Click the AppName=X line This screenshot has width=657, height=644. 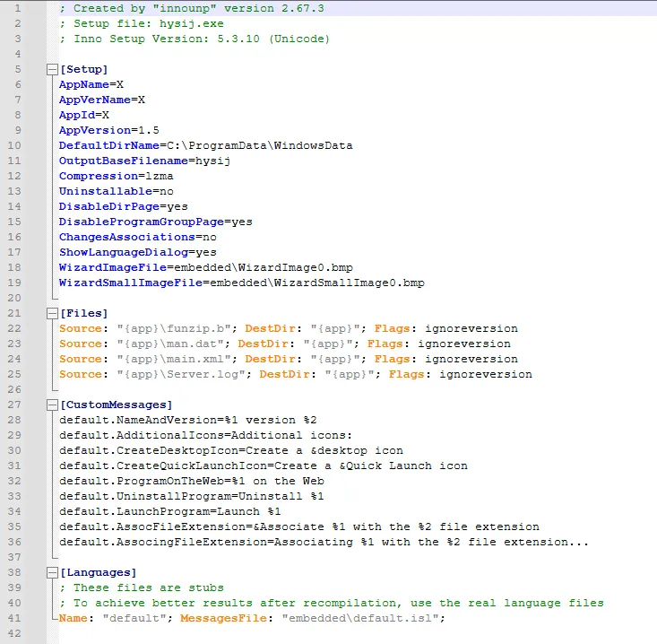tap(91, 84)
